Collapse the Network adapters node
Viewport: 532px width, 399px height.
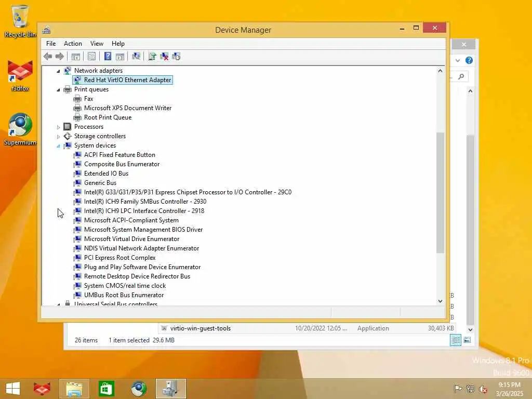(x=58, y=71)
